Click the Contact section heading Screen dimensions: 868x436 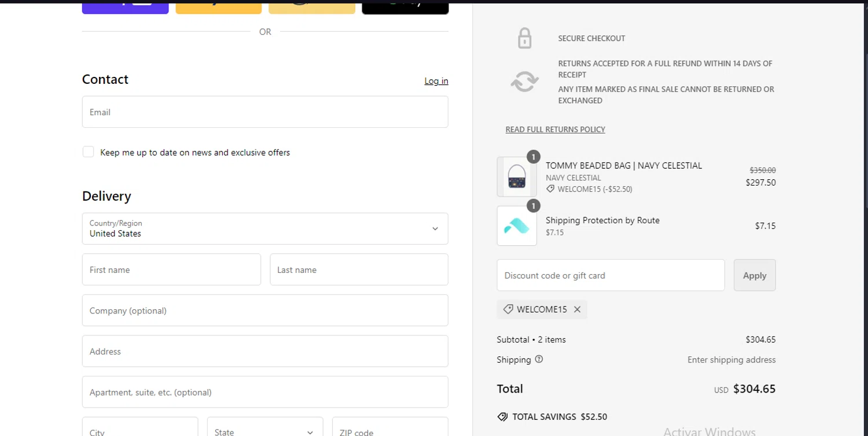point(105,79)
